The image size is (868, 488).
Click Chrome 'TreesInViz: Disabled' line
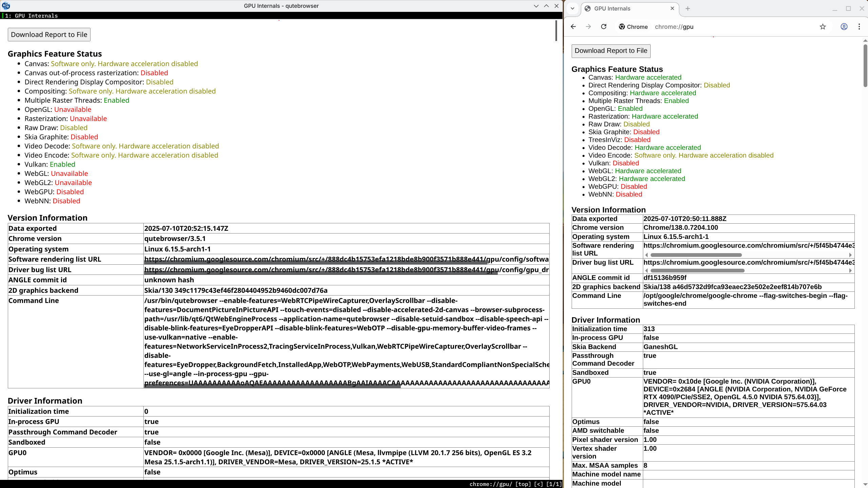click(619, 140)
